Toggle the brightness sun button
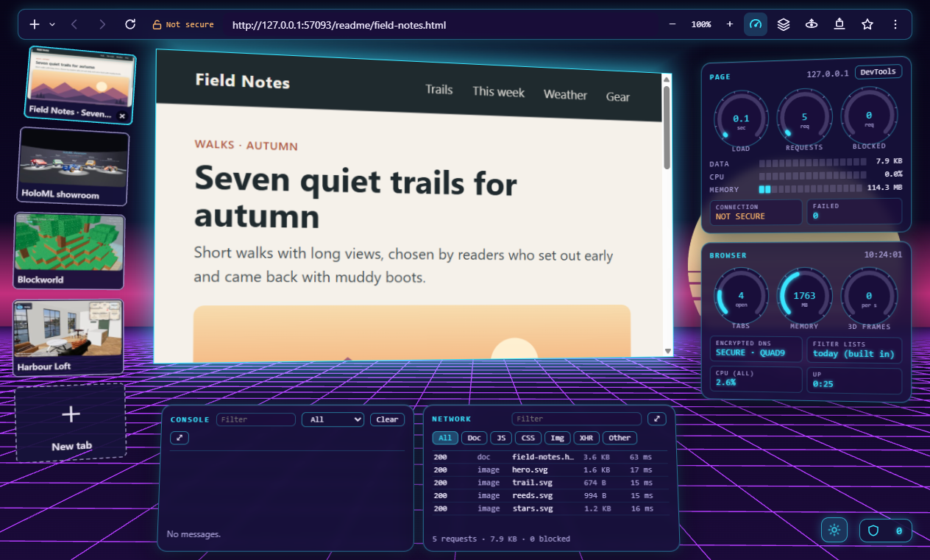The height and width of the screenshot is (560, 930). [x=834, y=530]
